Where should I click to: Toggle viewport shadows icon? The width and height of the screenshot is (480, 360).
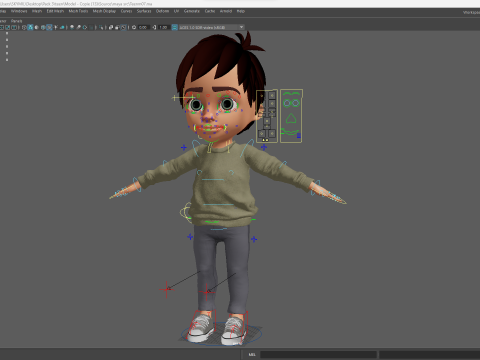click(x=62, y=27)
